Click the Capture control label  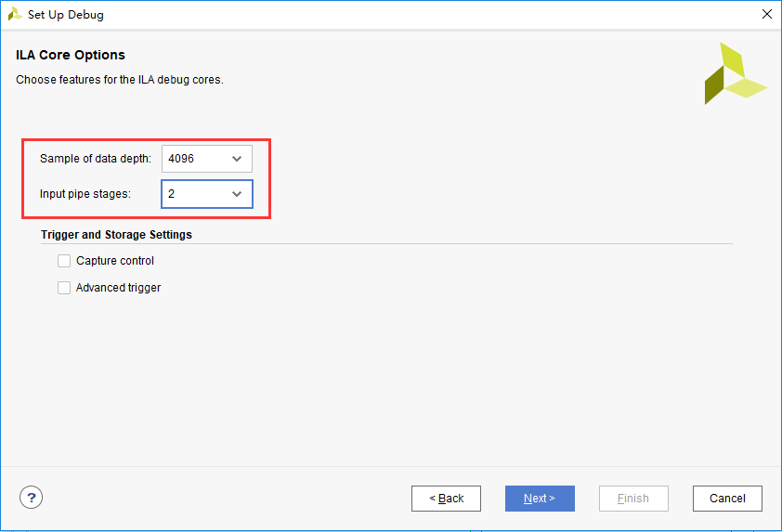115,261
